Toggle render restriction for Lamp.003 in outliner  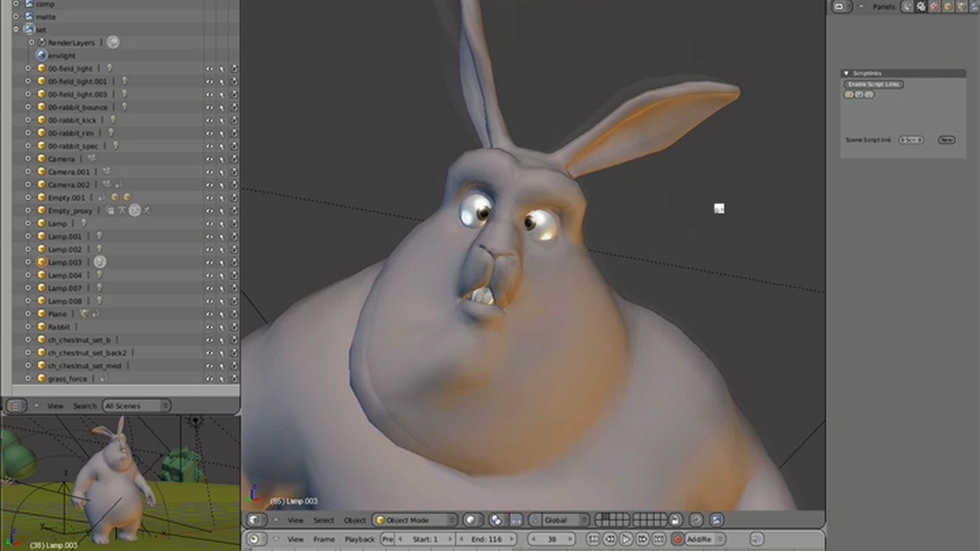pos(234,262)
